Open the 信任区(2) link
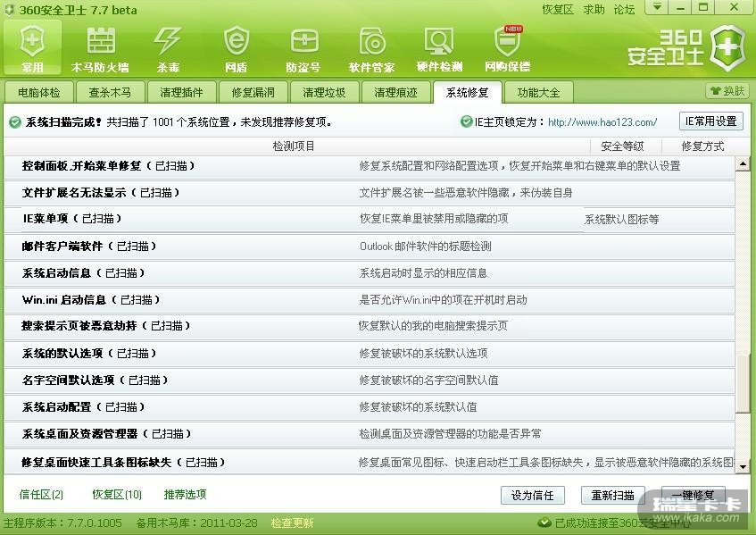 point(41,495)
